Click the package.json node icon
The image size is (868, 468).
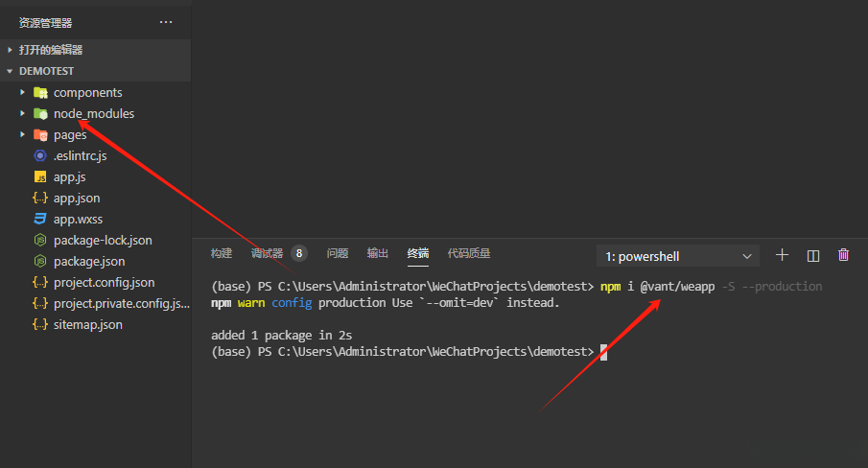40,261
